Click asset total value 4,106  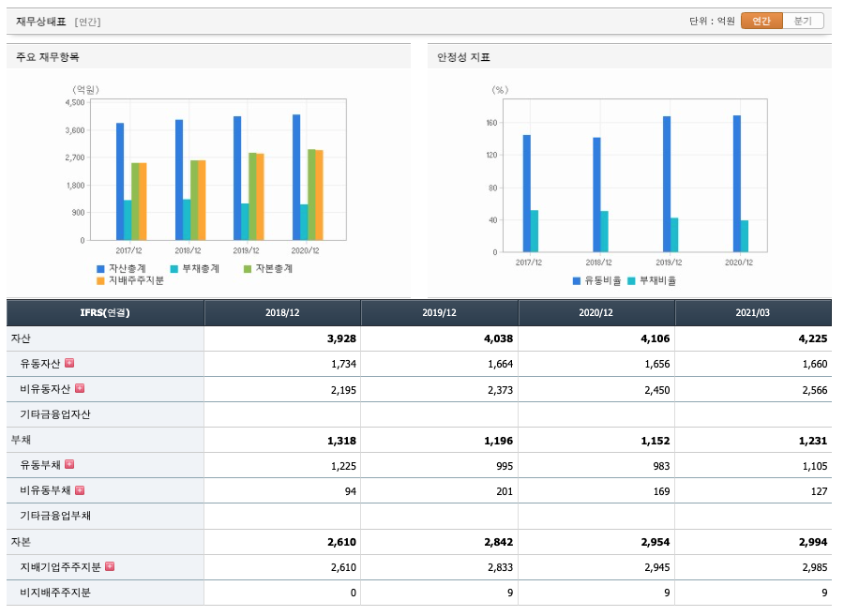(x=656, y=338)
